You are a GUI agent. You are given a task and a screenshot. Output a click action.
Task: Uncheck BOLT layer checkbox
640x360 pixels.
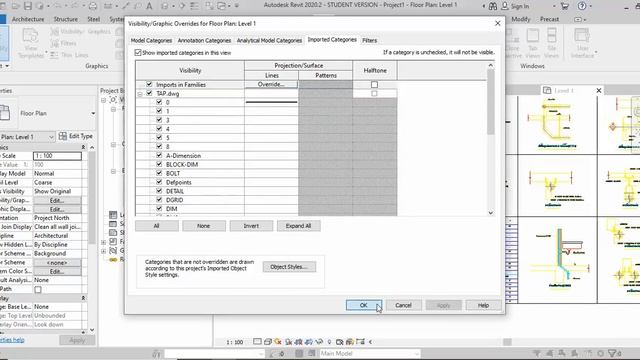click(x=159, y=173)
